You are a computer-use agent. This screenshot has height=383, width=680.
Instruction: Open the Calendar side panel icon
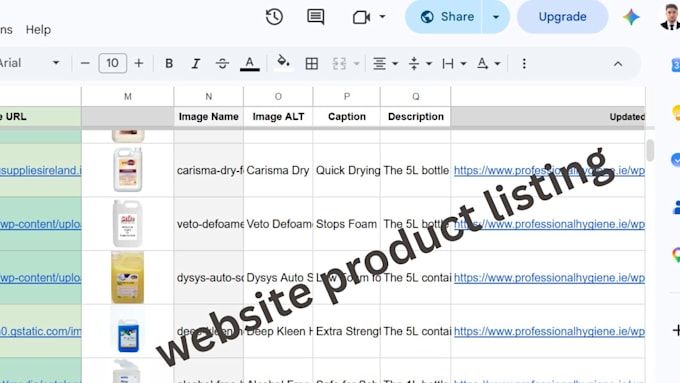point(676,65)
